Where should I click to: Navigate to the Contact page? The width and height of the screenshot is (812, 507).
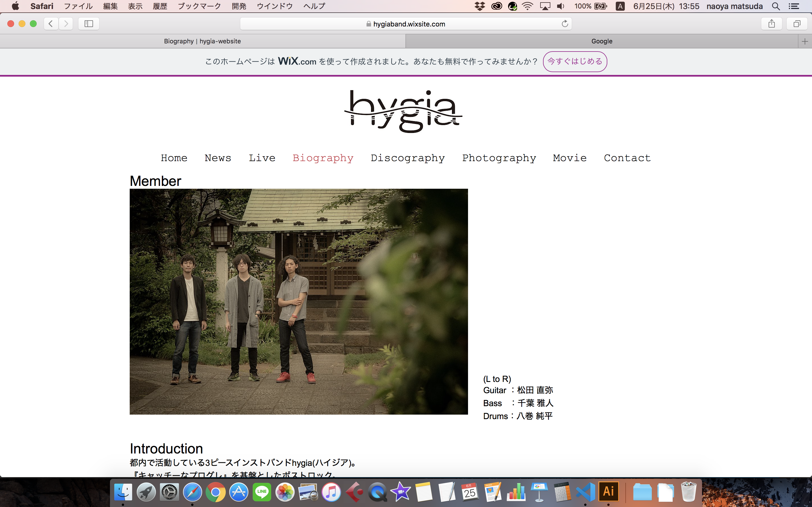tap(627, 158)
